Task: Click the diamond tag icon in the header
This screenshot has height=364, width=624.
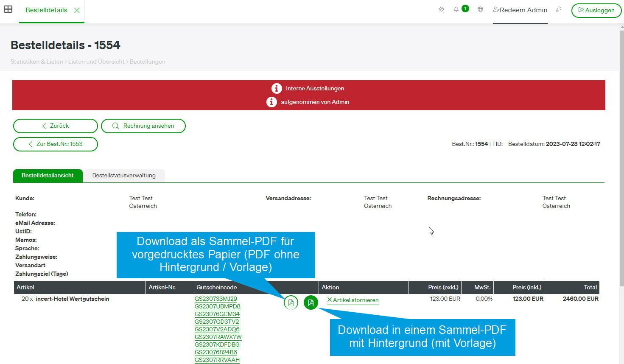Action: 441,9
